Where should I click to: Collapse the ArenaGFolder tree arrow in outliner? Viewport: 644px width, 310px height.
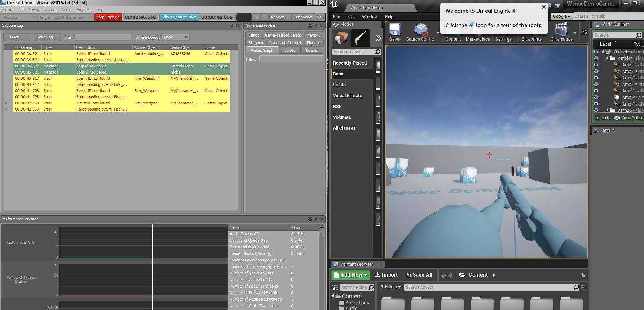click(607, 110)
